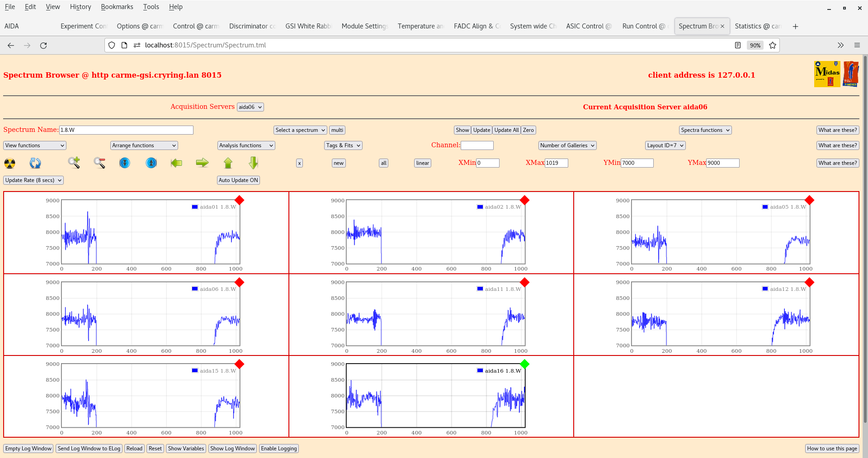Click the green up arrow icon
The height and width of the screenshot is (458, 868).
[228, 163]
